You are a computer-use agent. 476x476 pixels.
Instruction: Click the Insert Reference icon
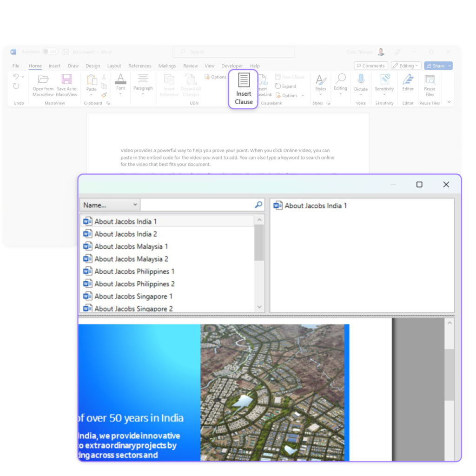[x=169, y=79]
